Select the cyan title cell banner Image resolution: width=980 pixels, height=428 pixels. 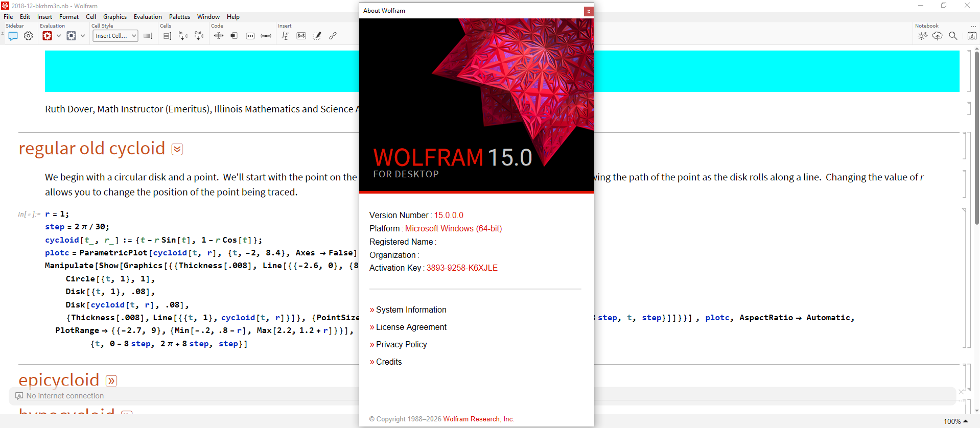coord(502,71)
